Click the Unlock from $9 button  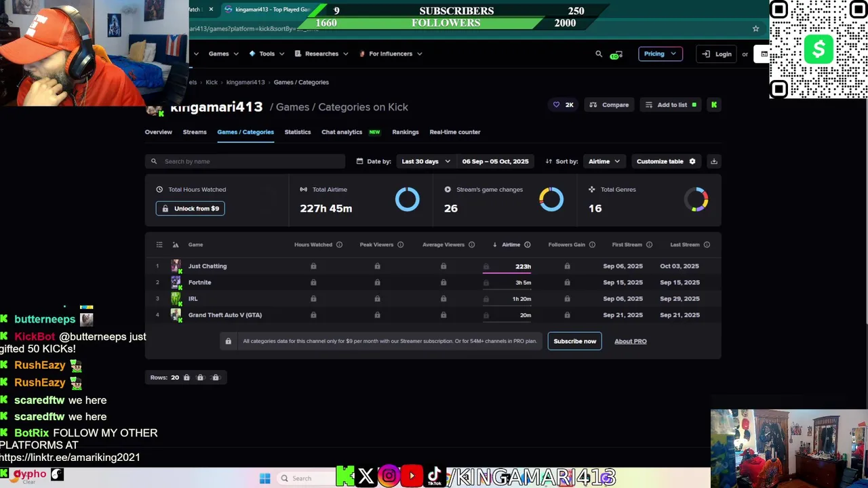[190, 209]
